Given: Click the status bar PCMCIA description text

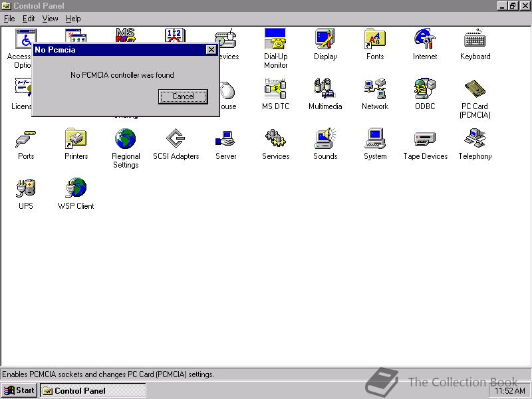Looking at the screenshot, I should pos(108,374).
